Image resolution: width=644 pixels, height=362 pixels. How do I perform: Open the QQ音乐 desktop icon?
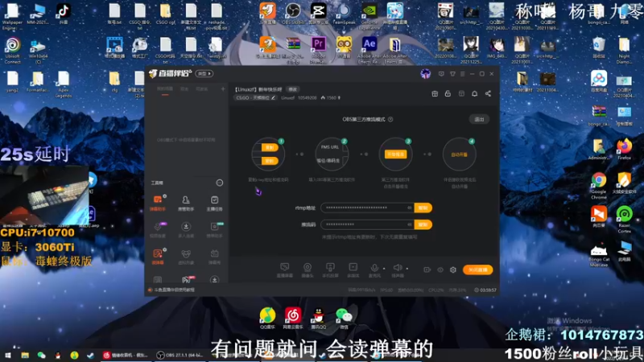click(267, 318)
